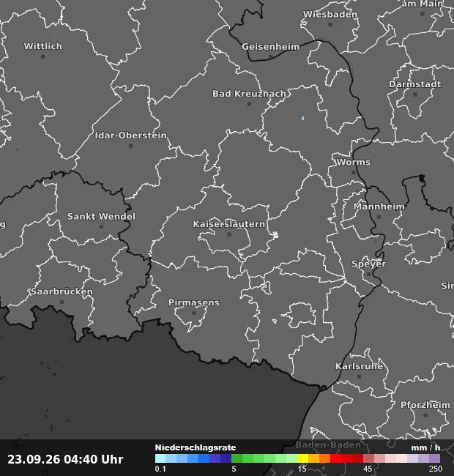The width and height of the screenshot is (454, 476).
Task: Click the Kaiserslautern city marker
Action: click(x=229, y=234)
